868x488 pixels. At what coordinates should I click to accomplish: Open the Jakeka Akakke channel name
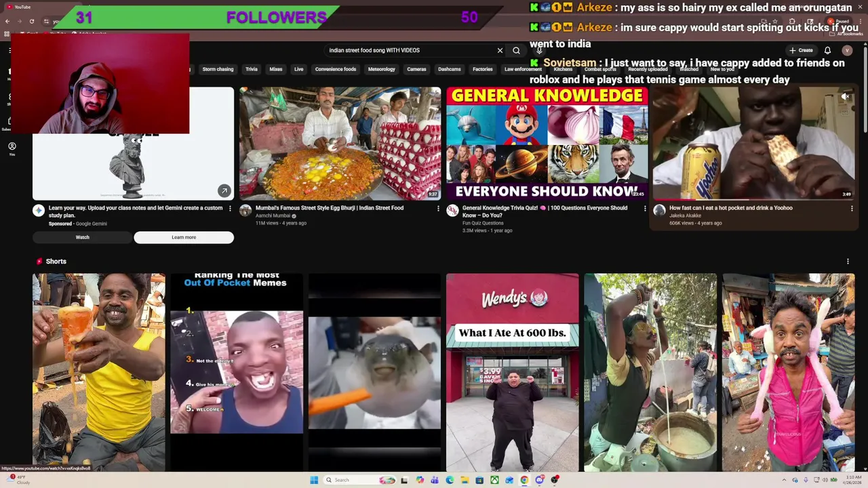[x=686, y=216]
